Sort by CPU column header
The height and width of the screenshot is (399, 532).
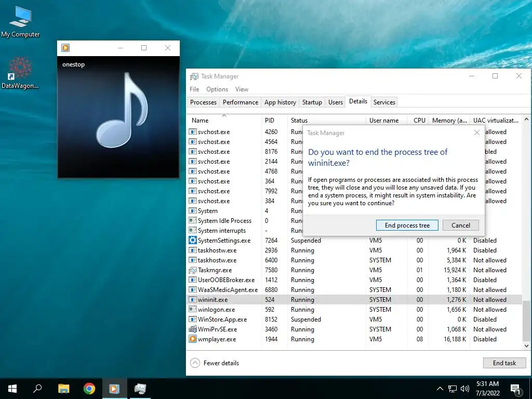click(419, 120)
